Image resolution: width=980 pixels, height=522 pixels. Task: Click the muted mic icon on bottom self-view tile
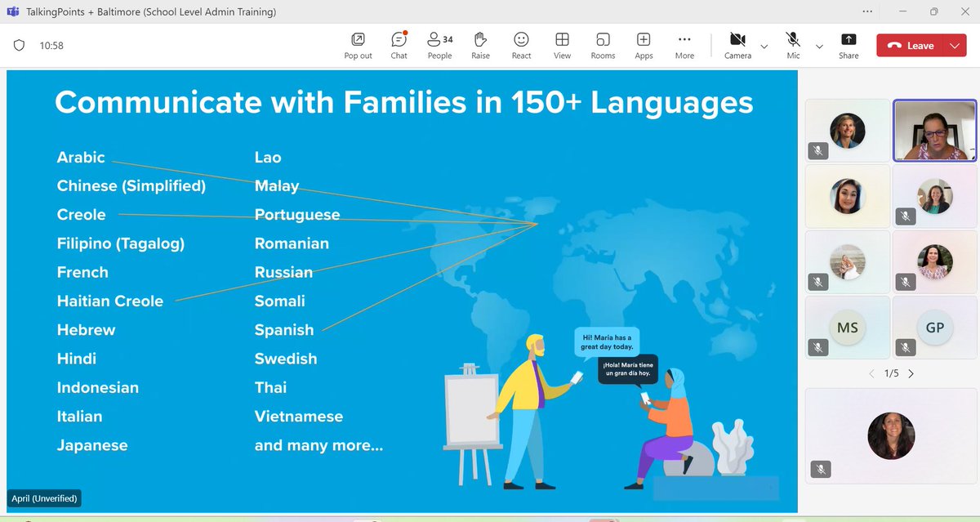tap(821, 469)
